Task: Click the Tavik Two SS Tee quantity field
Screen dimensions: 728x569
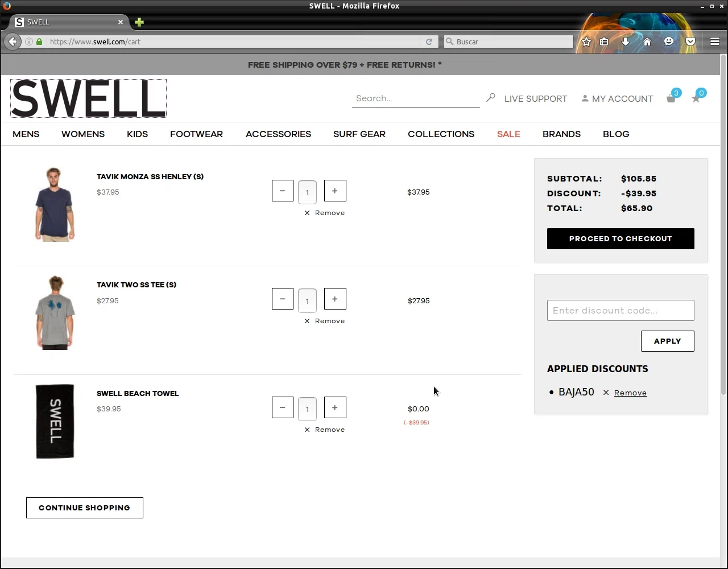Action: click(307, 300)
